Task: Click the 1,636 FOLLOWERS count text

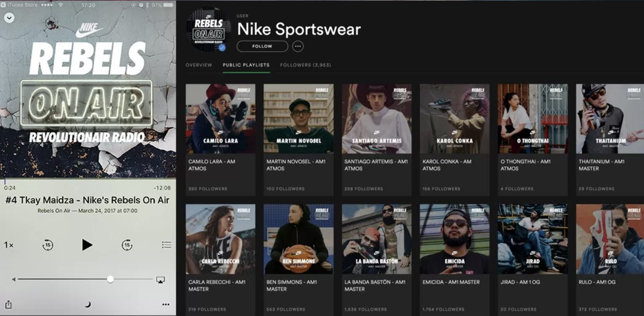Action: pyautogui.click(x=365, y=309)
